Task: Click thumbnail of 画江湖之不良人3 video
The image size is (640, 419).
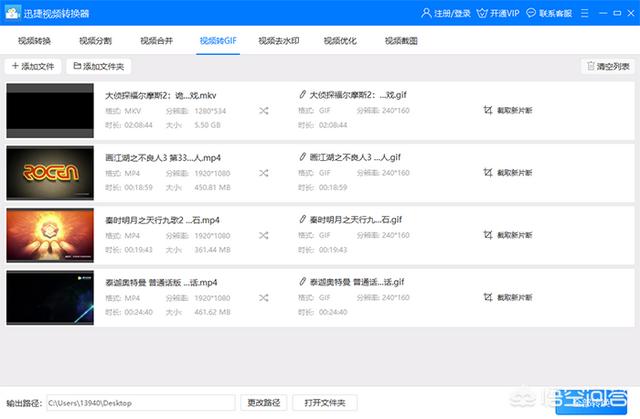Action: pyautogui.click(x=50, y=173)
